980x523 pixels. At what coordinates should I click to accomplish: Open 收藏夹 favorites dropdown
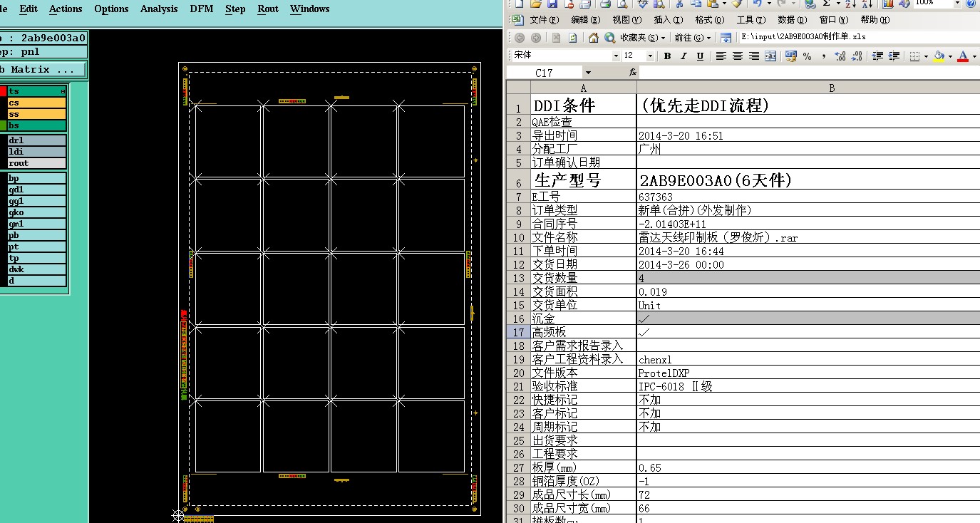tap(642, 38)
